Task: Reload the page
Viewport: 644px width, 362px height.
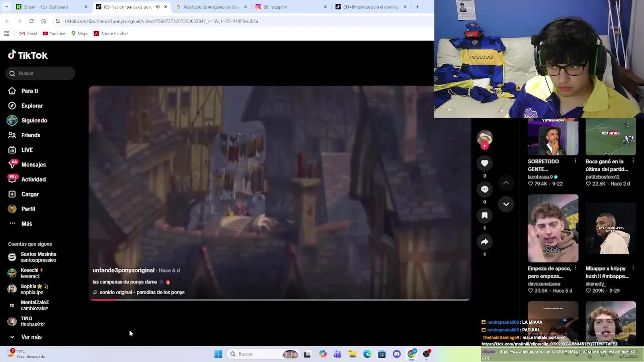Action: tap(31, 21)
